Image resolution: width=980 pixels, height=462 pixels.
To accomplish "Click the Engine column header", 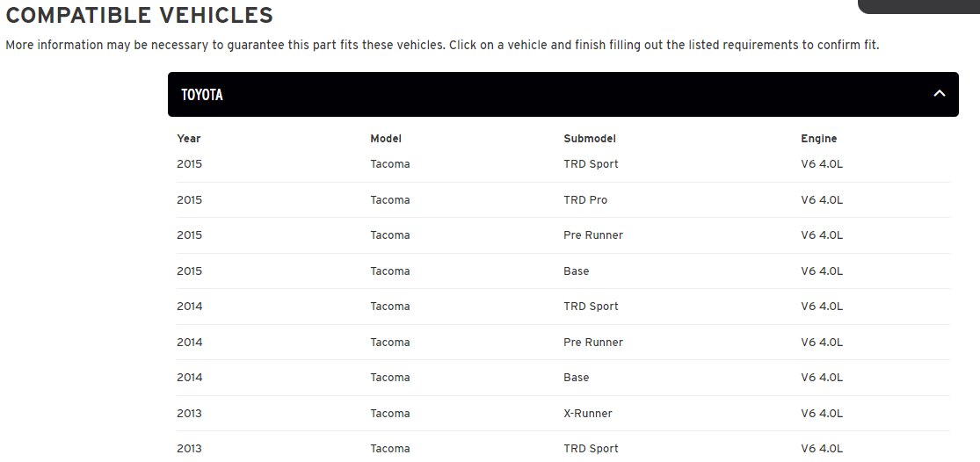I will pyautogui.click(x=819, y=139).
